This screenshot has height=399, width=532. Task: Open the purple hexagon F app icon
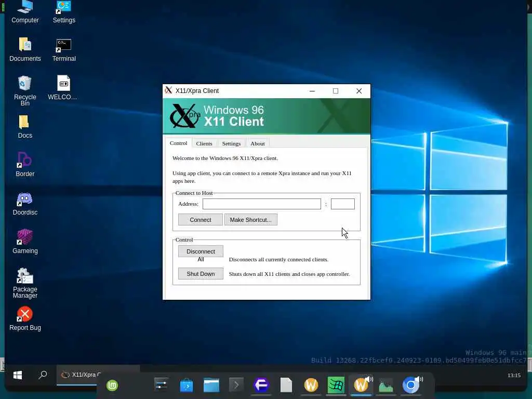pos(261,385)
